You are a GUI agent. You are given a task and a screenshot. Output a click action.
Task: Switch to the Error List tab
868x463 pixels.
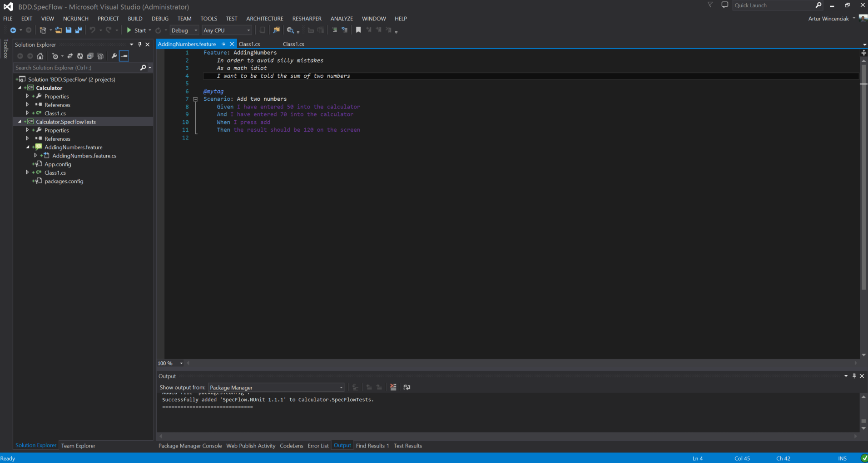(x=318, y=446)
